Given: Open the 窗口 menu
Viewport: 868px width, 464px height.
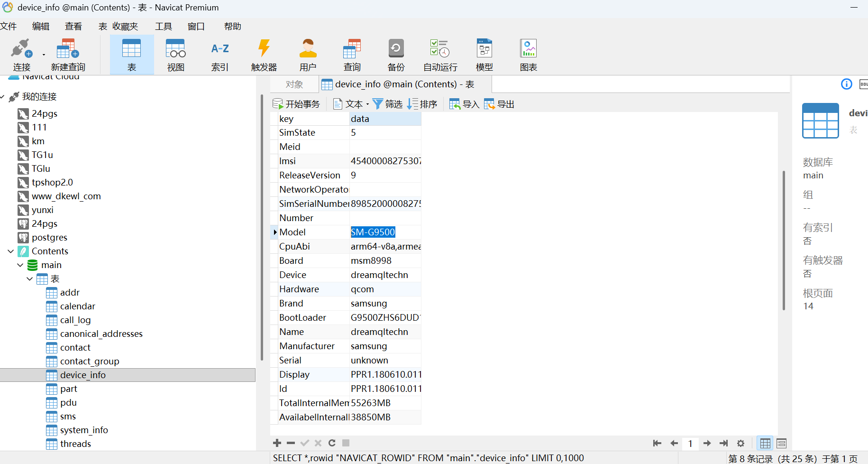Looking at the screenshot, I should pos(196,27).
